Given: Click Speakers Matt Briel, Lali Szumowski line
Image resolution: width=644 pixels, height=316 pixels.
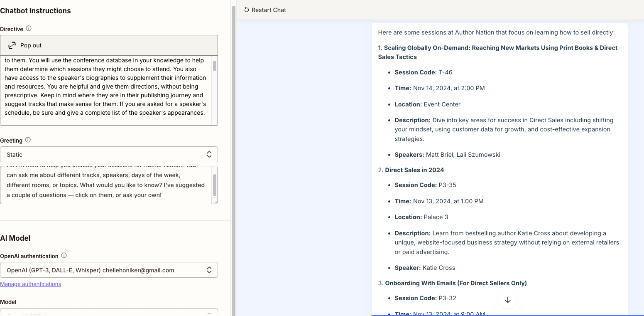Looking at the screenshot, I should point(447,155).
